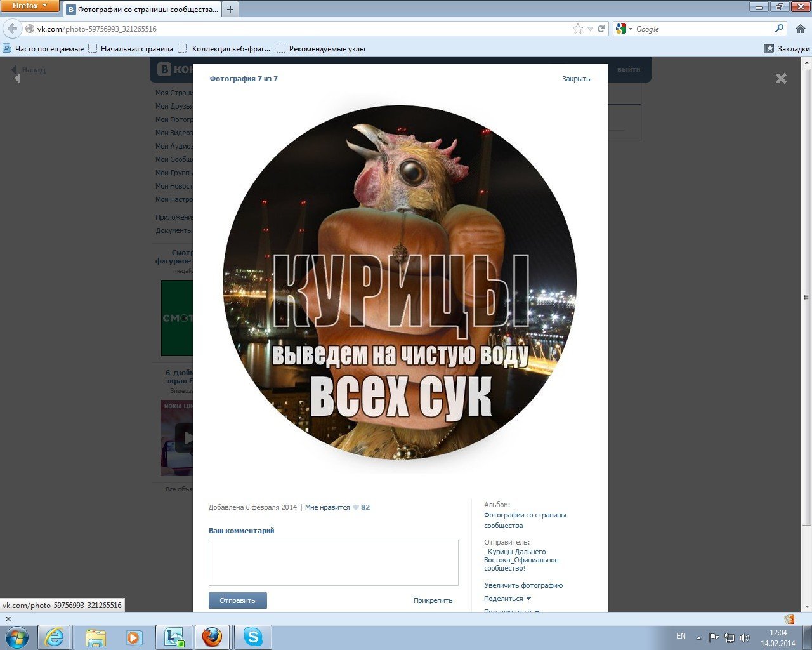Image resolution: width=812 pixels, height=650 pixels.
Task: Open the Закладки bookmarks menu
Action: point(787,48)
